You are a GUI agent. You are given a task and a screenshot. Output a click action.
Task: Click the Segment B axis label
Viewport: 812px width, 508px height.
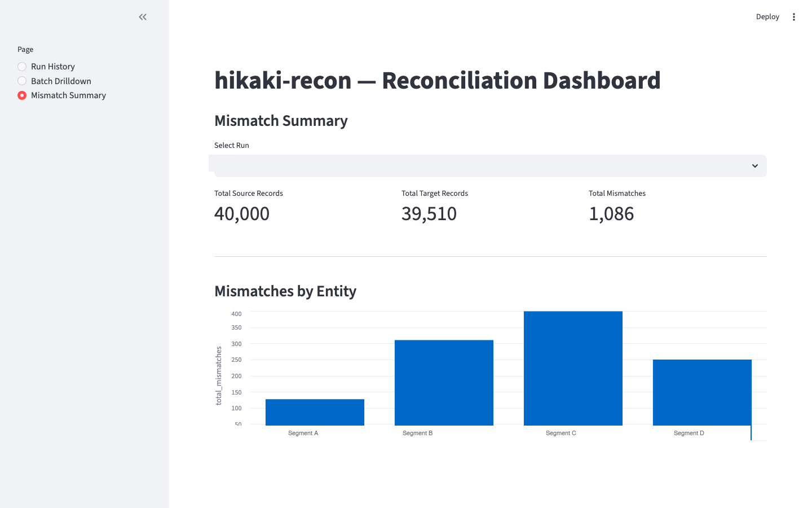(418, 433)
